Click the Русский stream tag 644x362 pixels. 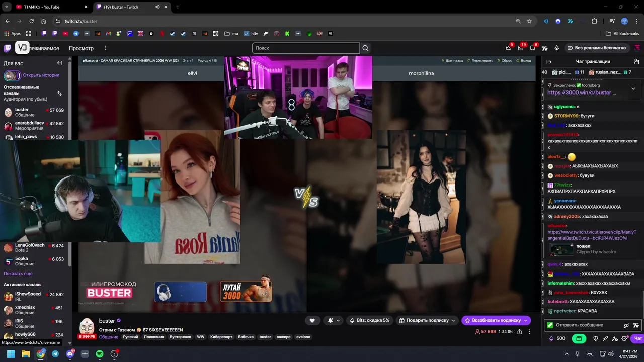[130, 337]
